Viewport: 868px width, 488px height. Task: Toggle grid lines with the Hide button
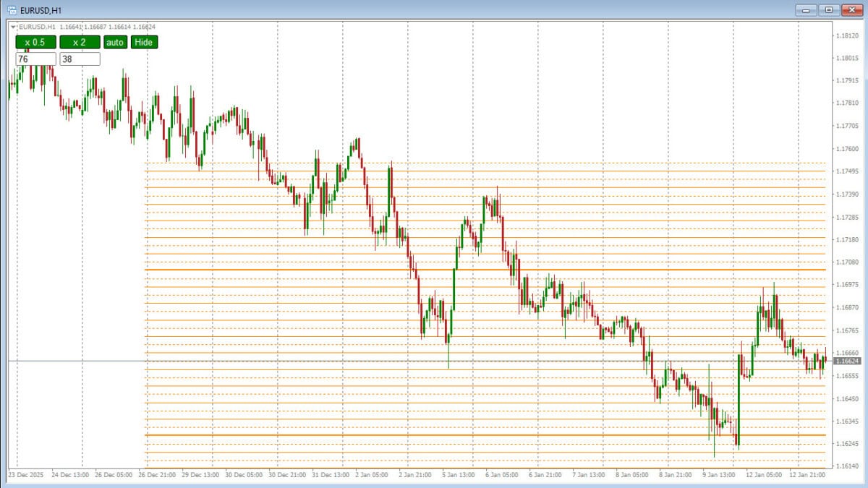[144, 43]
